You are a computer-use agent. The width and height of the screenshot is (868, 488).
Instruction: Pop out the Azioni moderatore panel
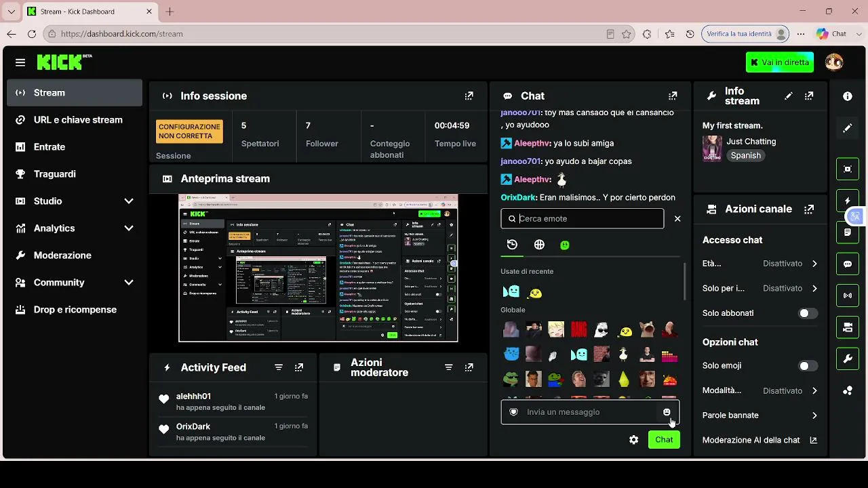point(469,367)
